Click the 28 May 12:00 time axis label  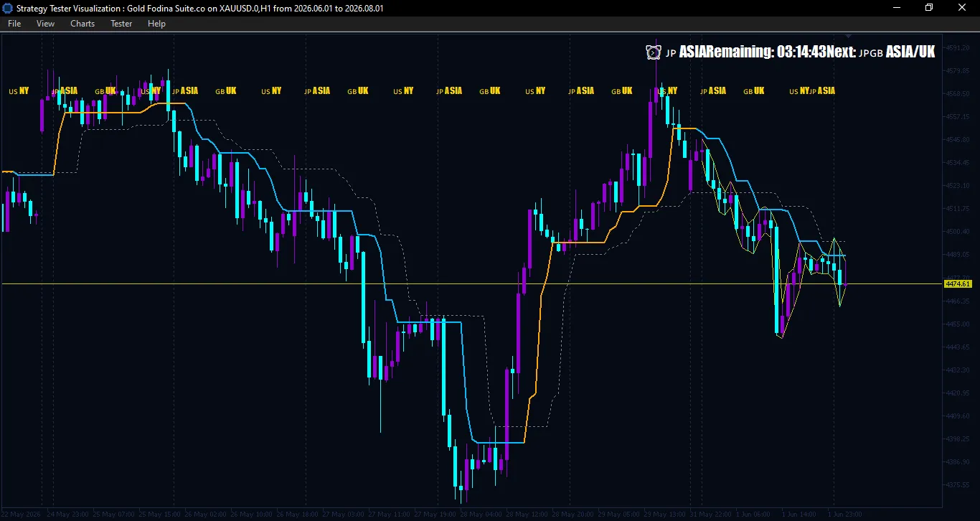tap(527, 515)
